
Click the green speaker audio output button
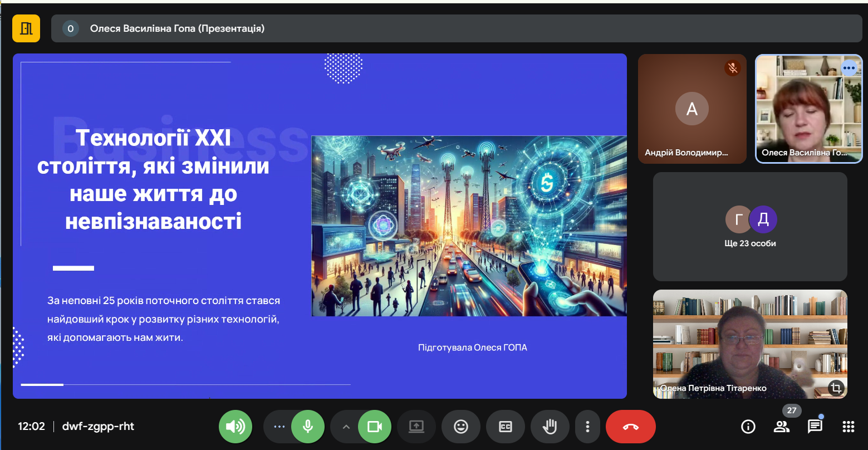235,427
